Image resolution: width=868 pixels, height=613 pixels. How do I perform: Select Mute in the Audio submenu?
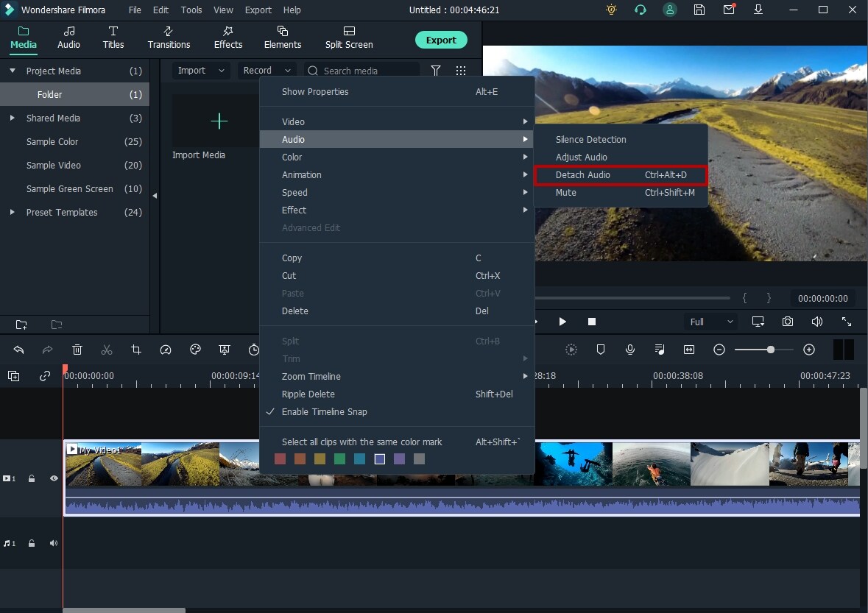pos(621,193)
